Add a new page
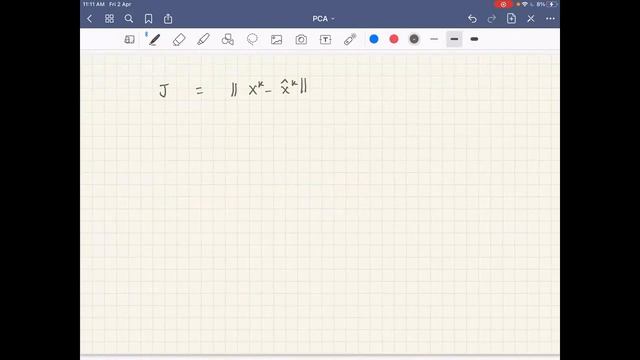Image resolution: width=640 pixels, height=360 pixels. point(511,18)
